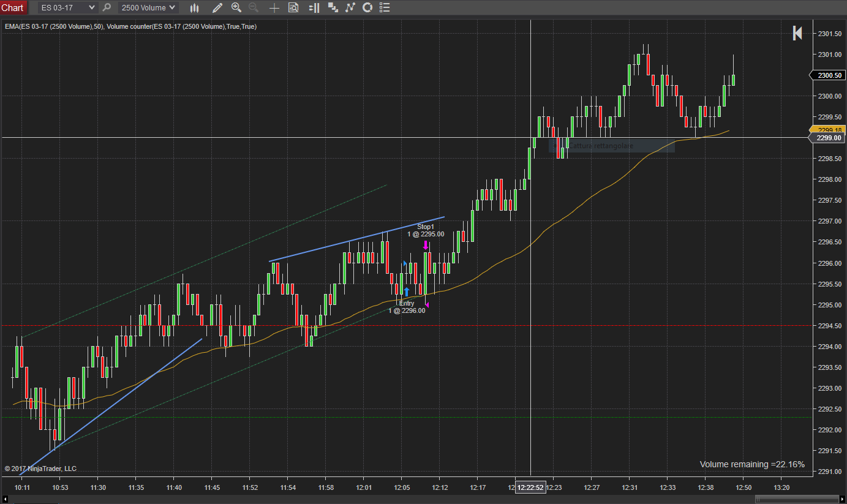847x504 pixels.
Task: Click the rectangular capture tooltip overlay
Action: (x=612, y=146)
